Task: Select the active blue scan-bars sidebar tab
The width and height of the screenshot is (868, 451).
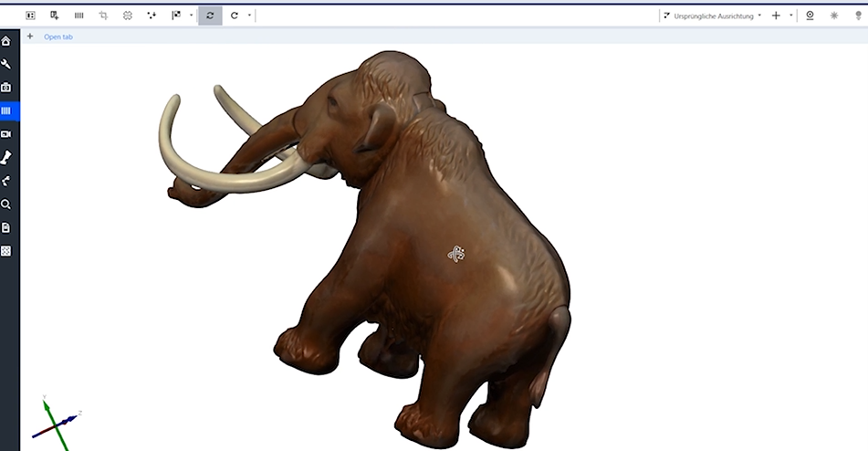Action: (x=6, y=110)
